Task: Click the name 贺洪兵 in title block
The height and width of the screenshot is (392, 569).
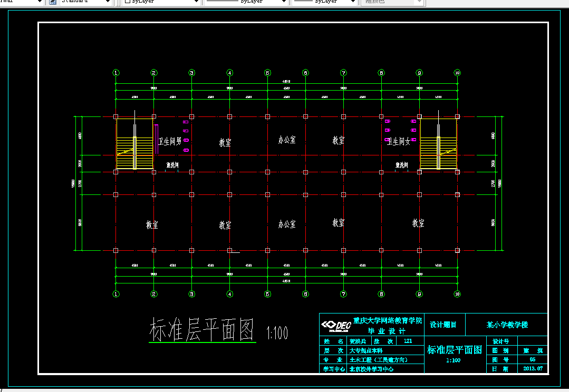Action: [x=358, y=341]
